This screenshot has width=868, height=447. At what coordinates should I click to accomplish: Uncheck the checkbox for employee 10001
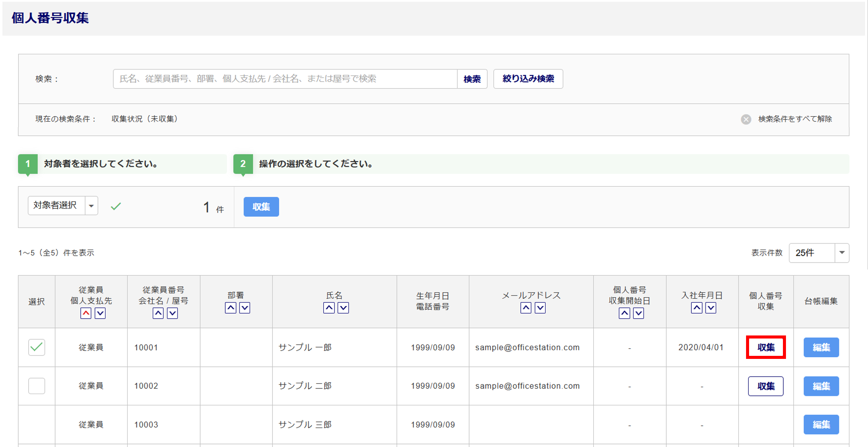coord(37,347)
